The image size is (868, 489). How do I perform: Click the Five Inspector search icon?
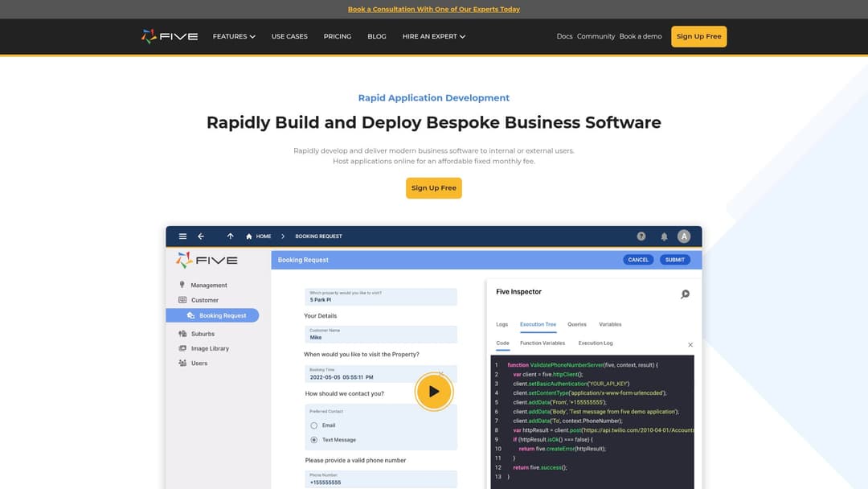686,294
